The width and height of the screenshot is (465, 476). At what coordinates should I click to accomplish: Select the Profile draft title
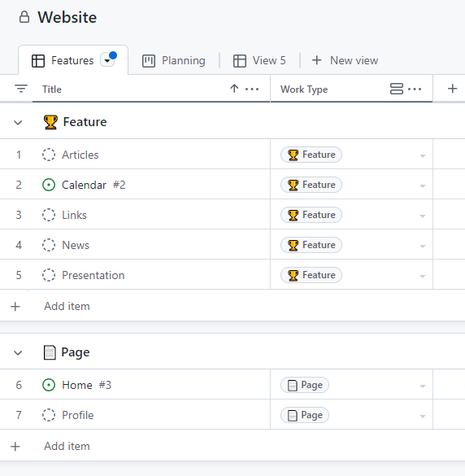(78, 415)
